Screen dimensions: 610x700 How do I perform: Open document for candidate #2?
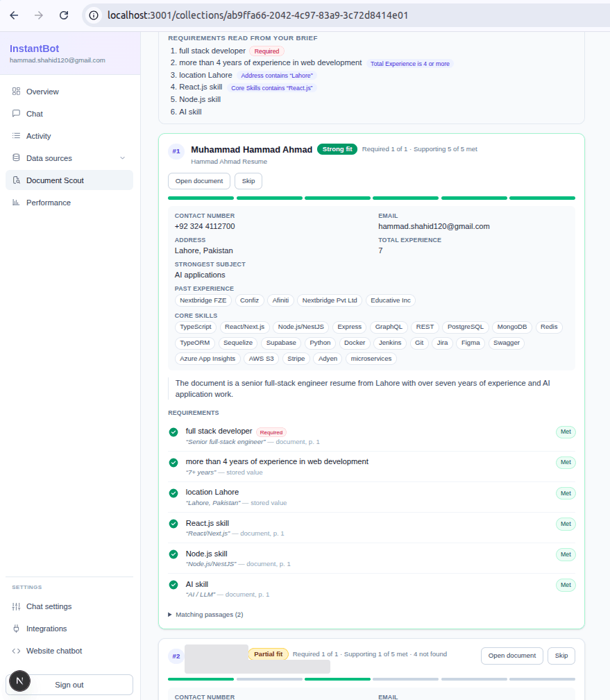click(x=511, y=656)
